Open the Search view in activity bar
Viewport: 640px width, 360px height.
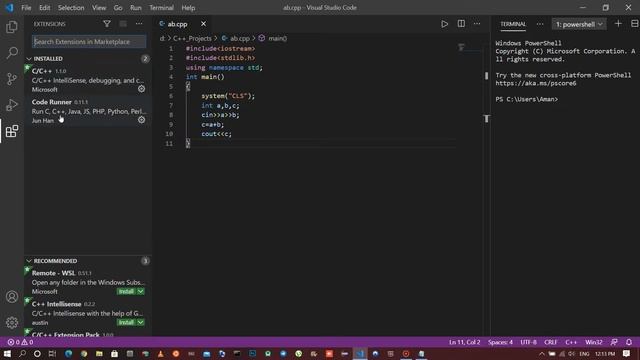[12, 53]
